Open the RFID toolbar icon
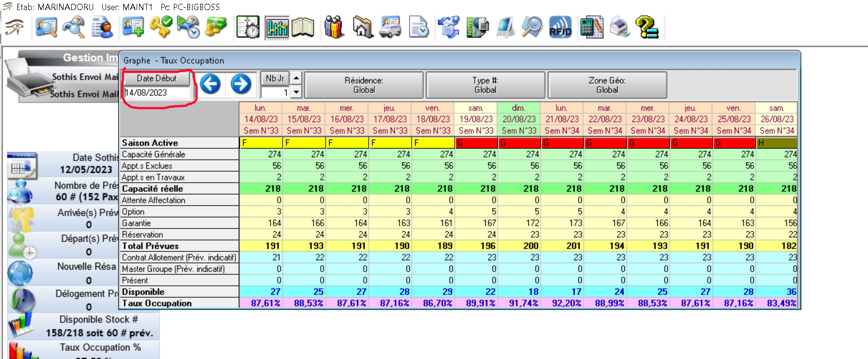This screenshot has height=359, width=868. [x=560, y=27]
